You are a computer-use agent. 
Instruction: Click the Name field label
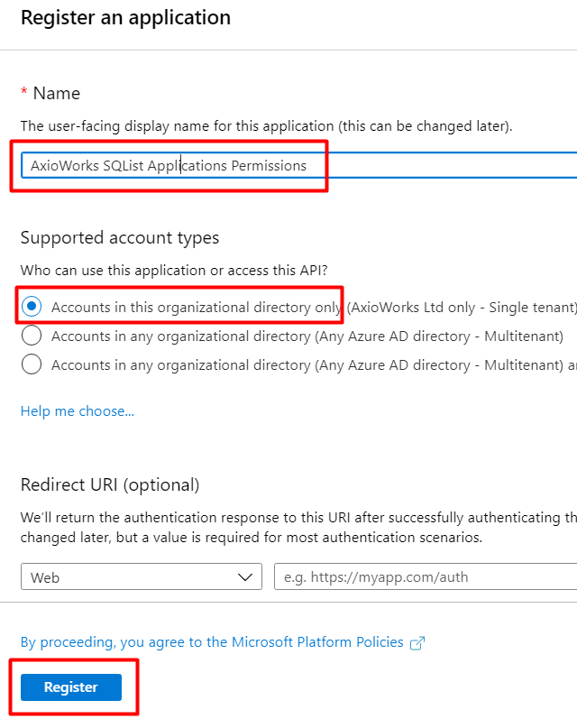[x=57, y=93]
